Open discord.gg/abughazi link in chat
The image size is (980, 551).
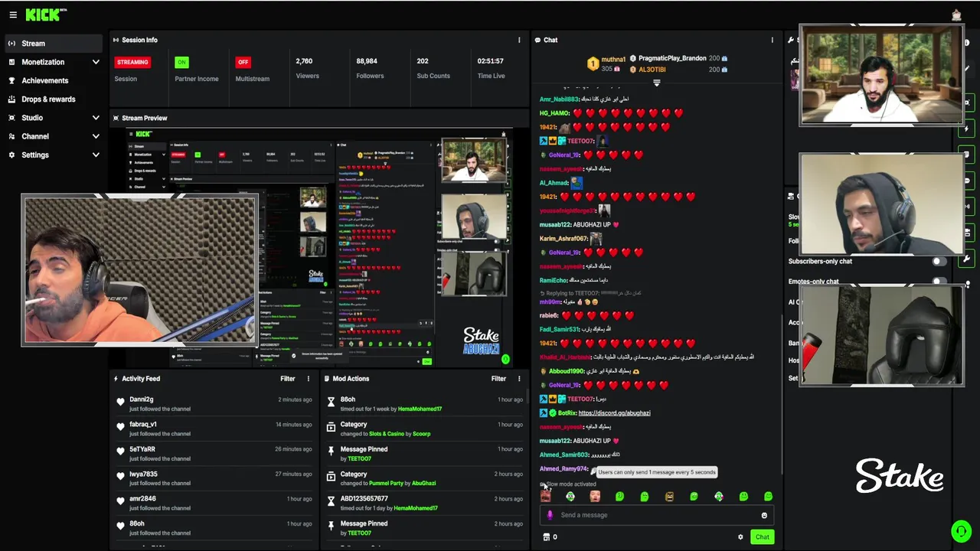click(x=614, y=412)
